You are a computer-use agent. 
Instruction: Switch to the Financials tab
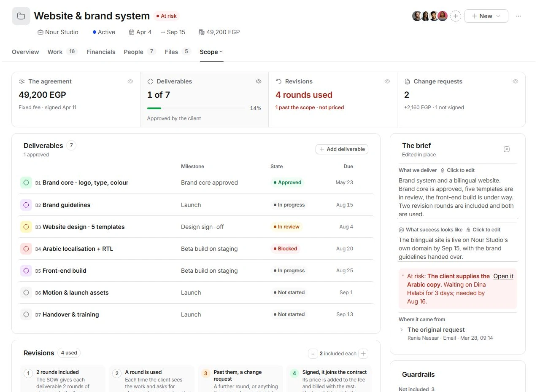pos(101,52)
